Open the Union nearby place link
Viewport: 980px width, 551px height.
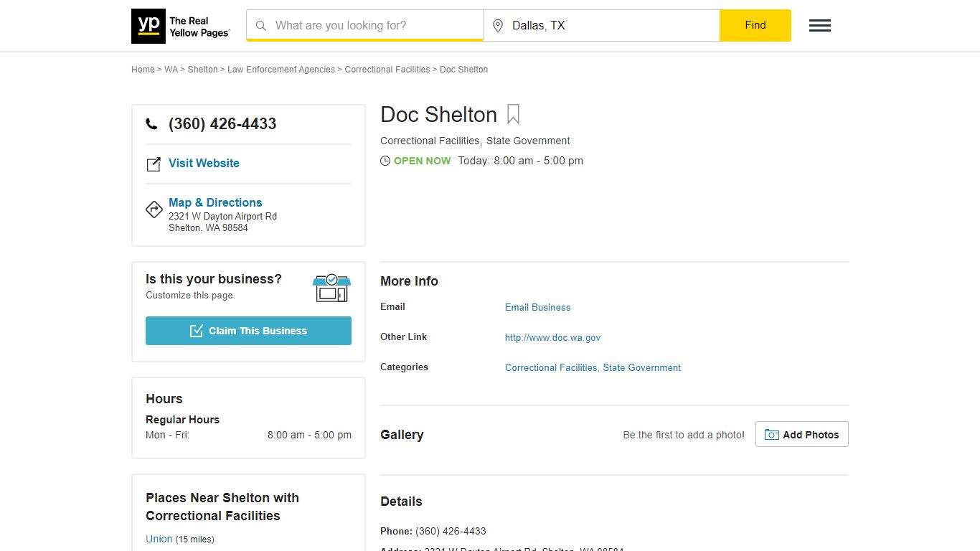[x=159, y=539]
